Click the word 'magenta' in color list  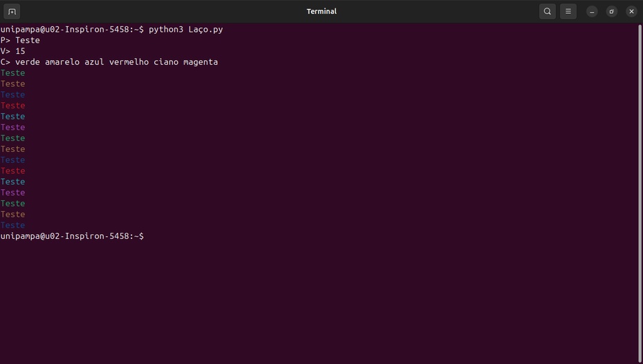(x=201, y=62)
